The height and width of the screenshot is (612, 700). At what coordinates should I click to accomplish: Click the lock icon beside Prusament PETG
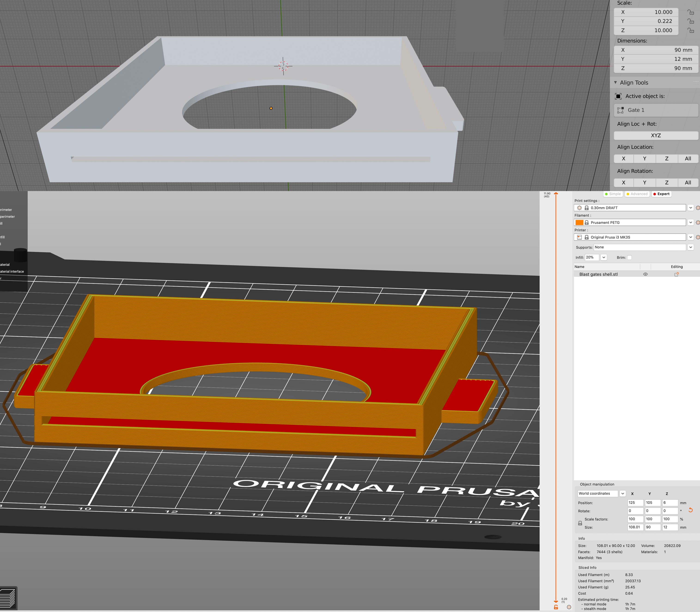[x=587, y=222]
